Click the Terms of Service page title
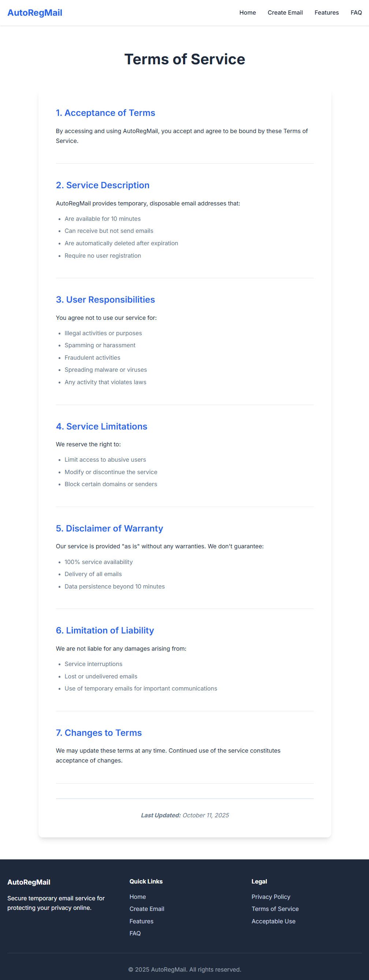This screenshot has width=369, height=980. click(185, 59)
